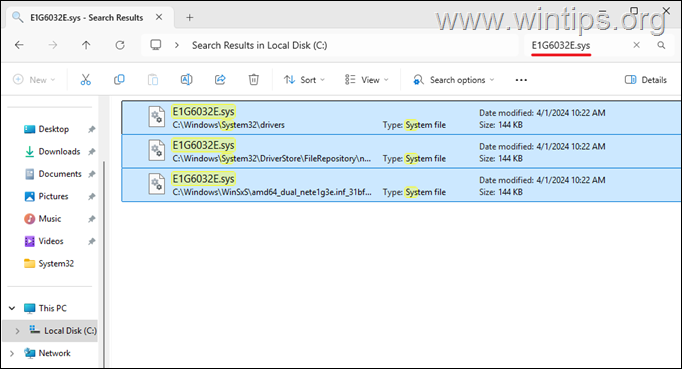682x369 pixels.
Task: Open the Sort dropdown
Action: (x=304, y=80)
